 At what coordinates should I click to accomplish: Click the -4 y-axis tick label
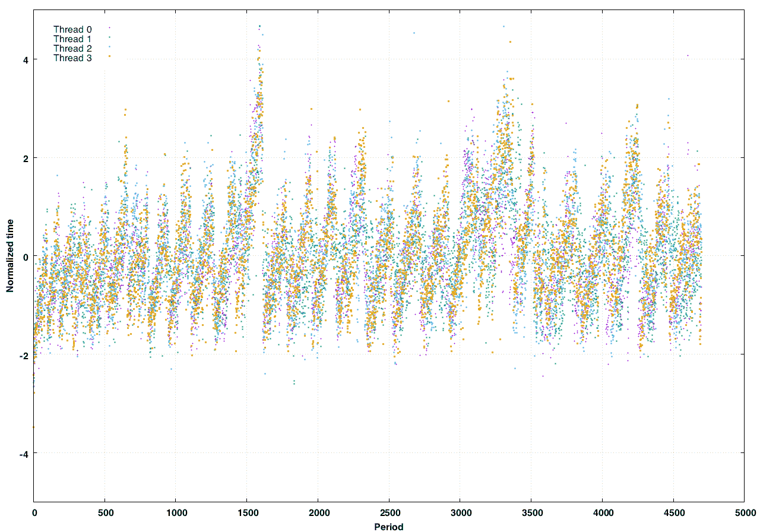click(x=23, y=454)
